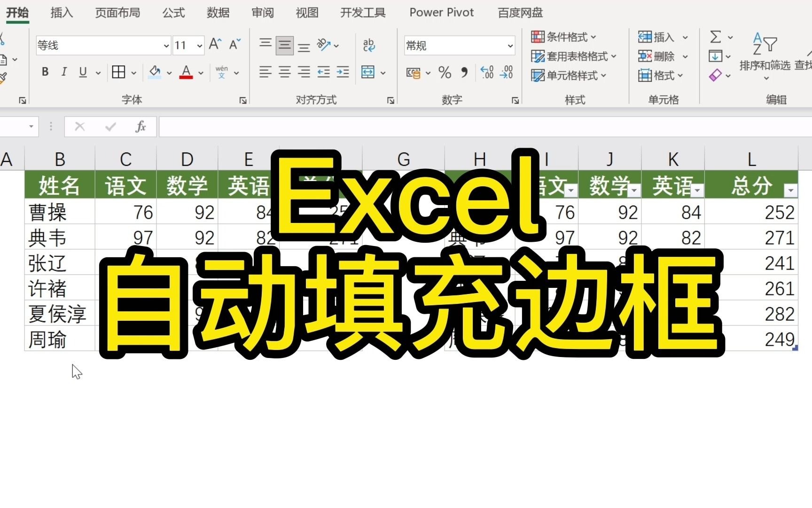Viewport: 812px width, 508px height.
Task: Decrease font size button
Action: (235, 45)
